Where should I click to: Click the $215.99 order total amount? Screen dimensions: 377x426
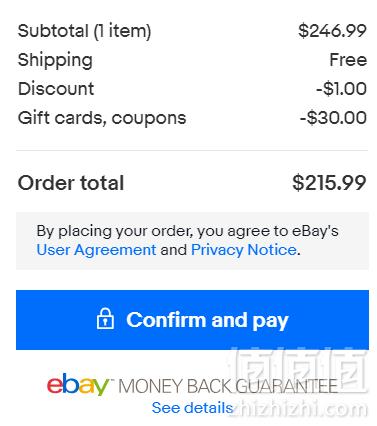tap(329, 183)
